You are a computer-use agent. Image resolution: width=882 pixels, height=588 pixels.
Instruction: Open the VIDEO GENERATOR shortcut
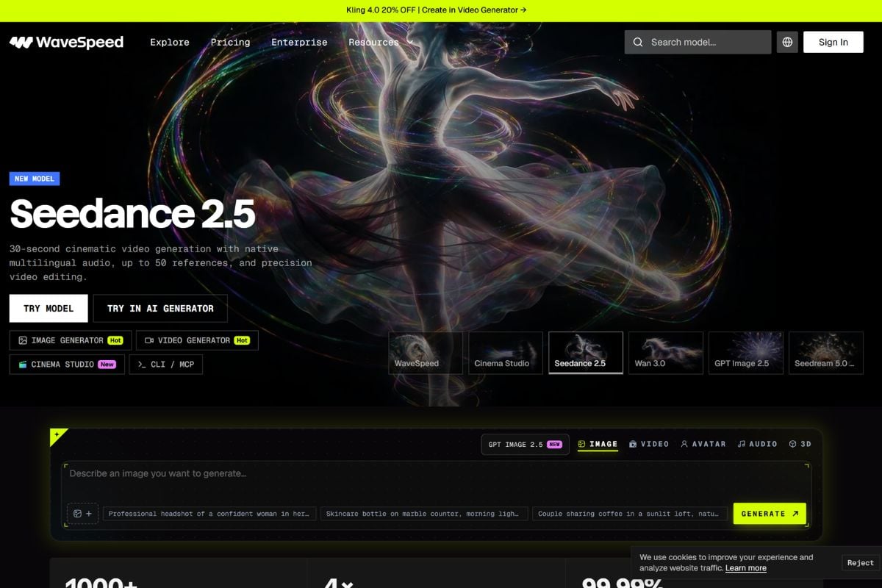point(197,340)
